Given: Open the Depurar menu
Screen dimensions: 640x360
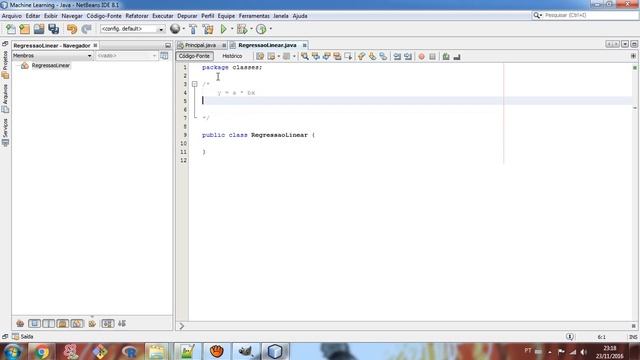Looking at the screenshot, I should pyautogui.click(x=187, y=16).
